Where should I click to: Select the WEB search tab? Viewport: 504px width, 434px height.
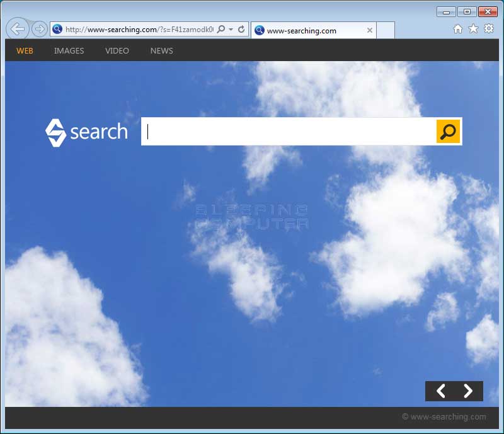(25, 51)
